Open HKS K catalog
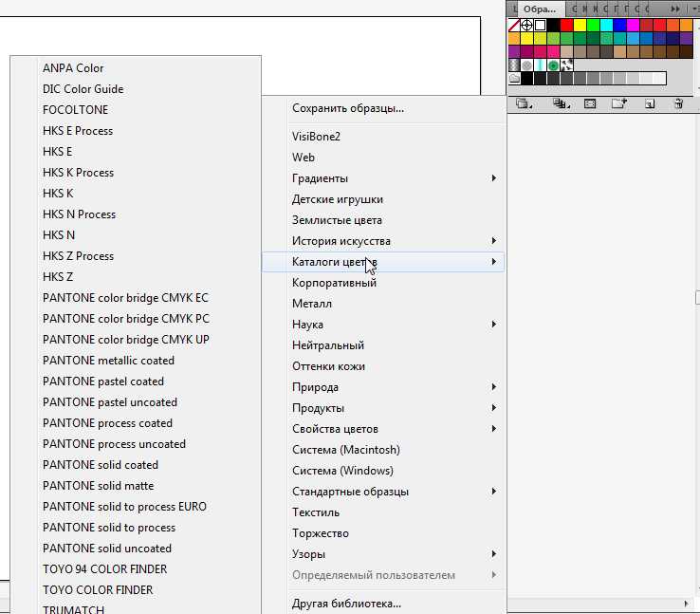This screenshot has height=614, width=700. click(x=136, y=194)
